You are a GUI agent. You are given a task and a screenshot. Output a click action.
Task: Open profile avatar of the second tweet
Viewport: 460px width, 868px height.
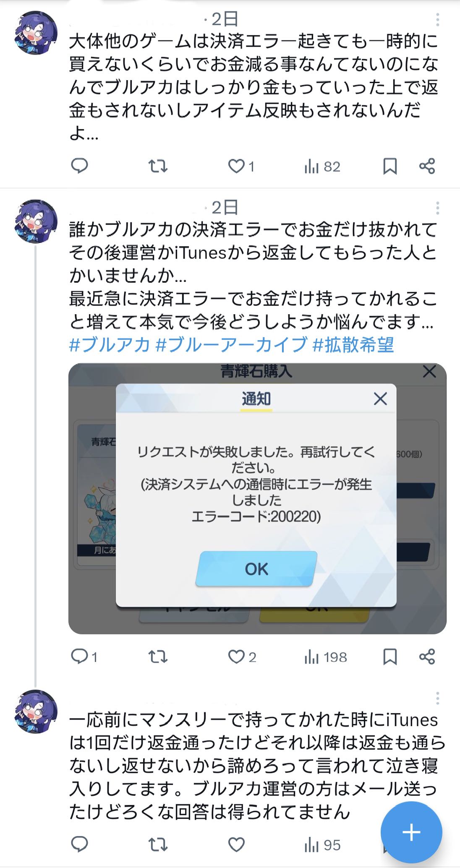36,221
